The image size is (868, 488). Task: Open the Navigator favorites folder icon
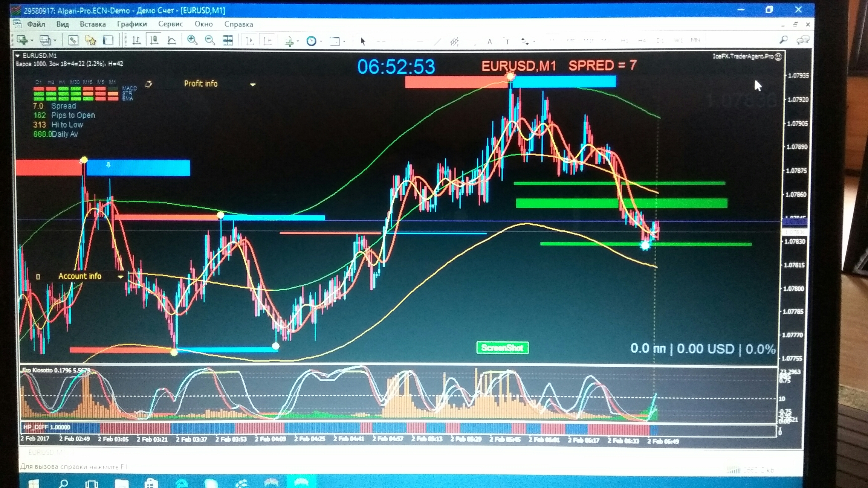pyautogui.click(x=90, y=40)
